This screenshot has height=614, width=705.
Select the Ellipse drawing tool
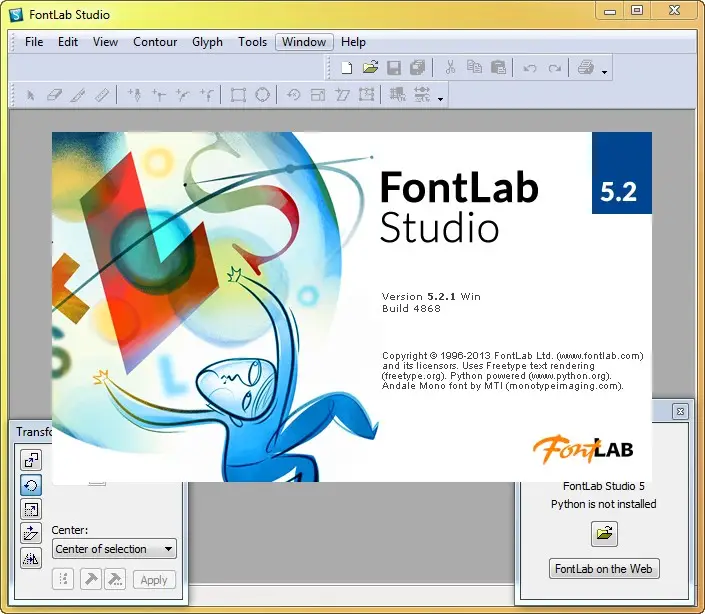(262, 95)
